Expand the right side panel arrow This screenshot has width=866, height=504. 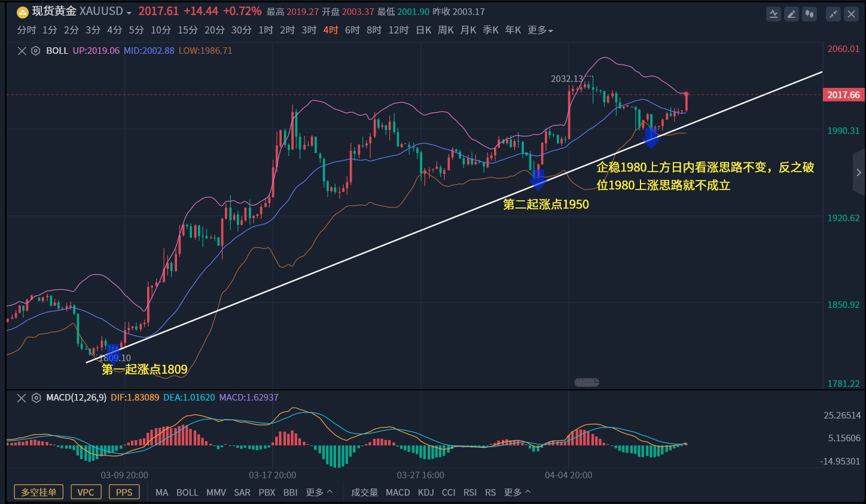(859, 173)
